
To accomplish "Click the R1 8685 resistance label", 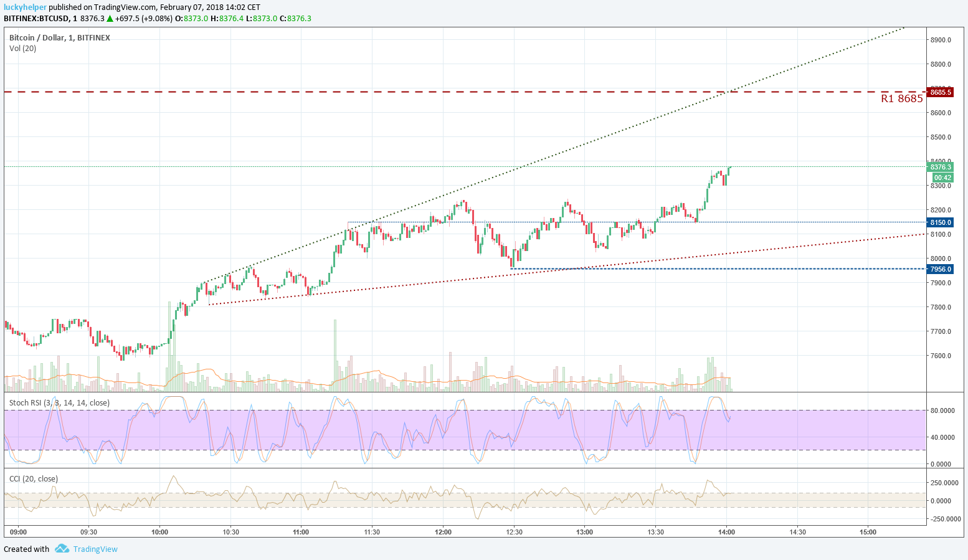I will click(901, 98).
